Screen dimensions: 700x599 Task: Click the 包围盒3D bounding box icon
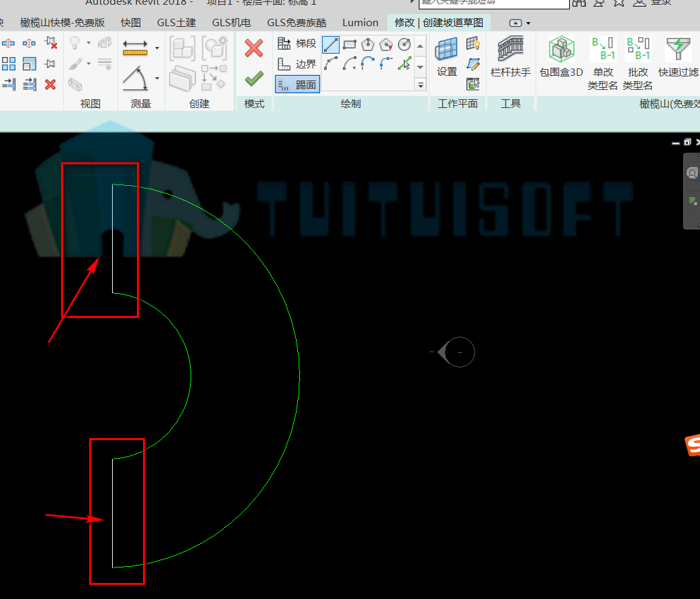tap(561, 57)
